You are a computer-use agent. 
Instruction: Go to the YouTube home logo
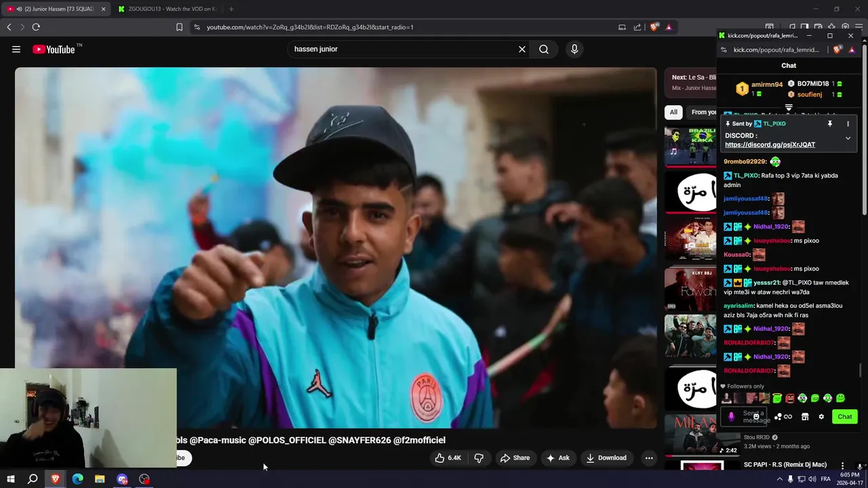[54, 49]
